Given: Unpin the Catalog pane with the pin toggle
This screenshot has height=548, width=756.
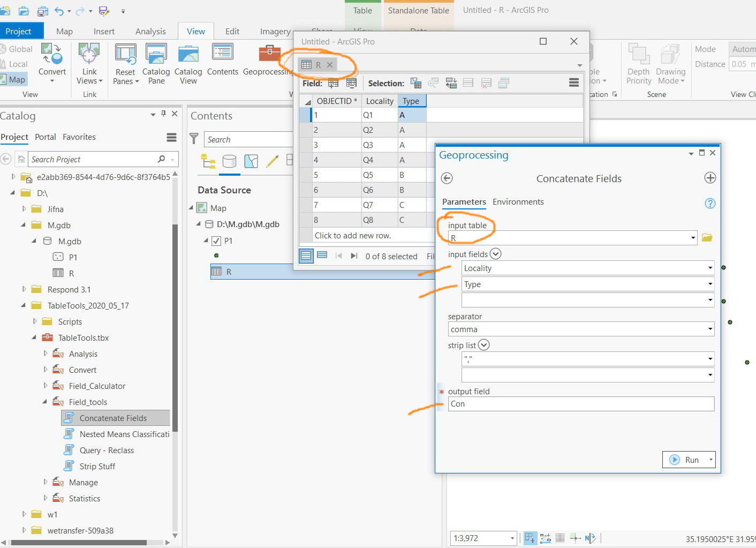Looking at the screenshot, I should point(163,114).
